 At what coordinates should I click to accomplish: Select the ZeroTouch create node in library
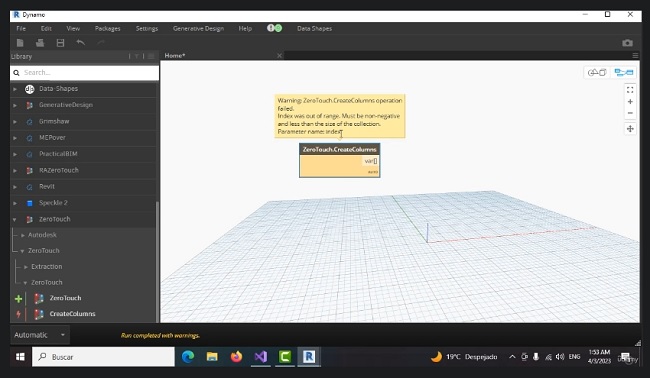click(65, 298)
